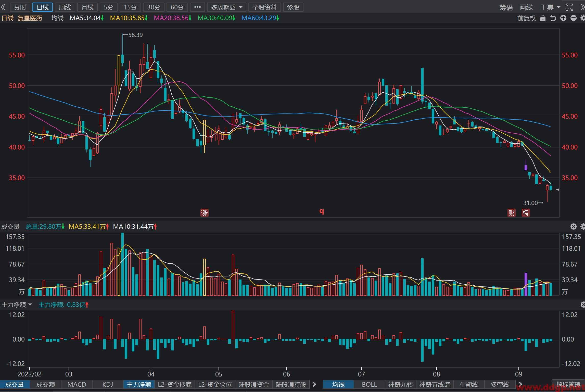Screen dimensions: 585x392
Task: Open main chart settings gear icon
Action: click(583, 18)
